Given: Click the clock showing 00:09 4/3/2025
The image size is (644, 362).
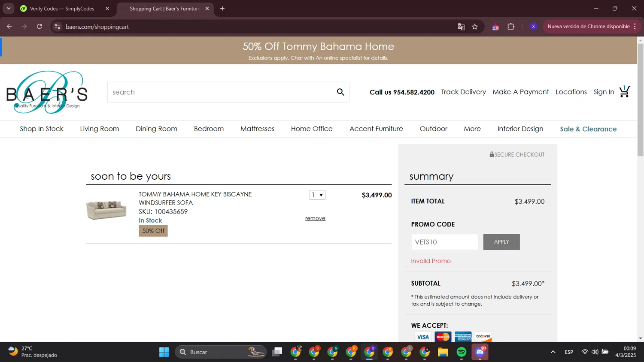Looking at the screenshot, I should (x=626, y=352).
